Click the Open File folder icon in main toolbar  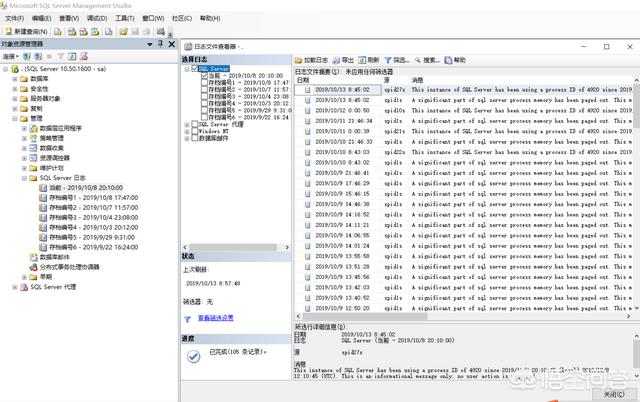coord(123,31)
